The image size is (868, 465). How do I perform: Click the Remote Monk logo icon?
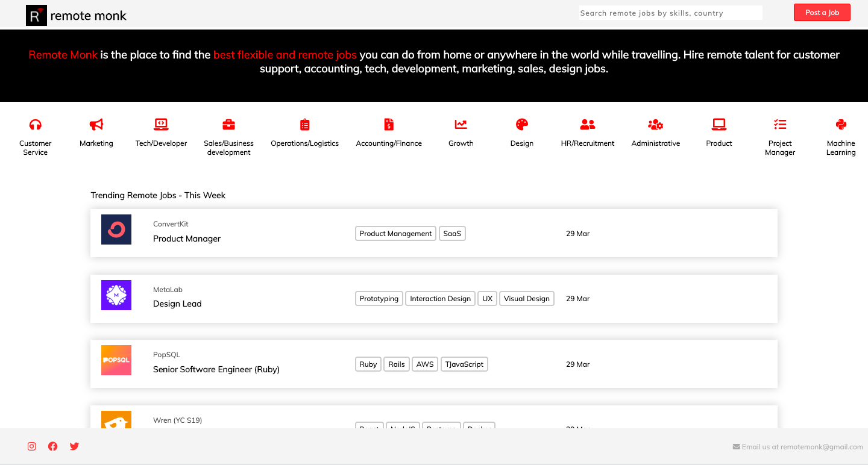36,16
